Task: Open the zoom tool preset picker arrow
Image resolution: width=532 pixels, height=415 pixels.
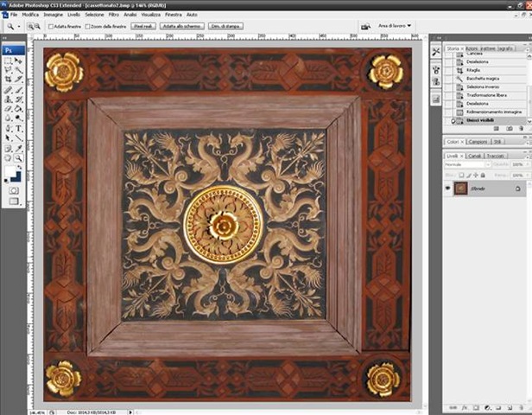Action: pos(19,27)
